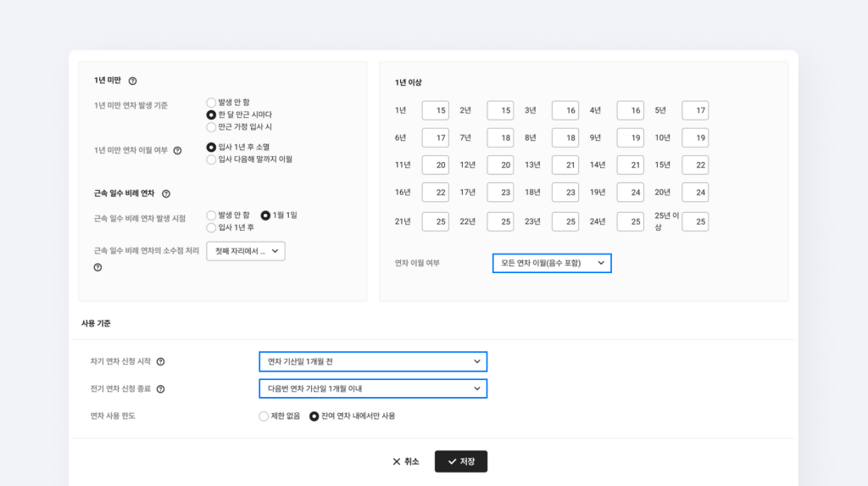Click the 25년 이상 annual leave days field
The height and width of the screenshot is (486, 868).
[x=695, y=221]
